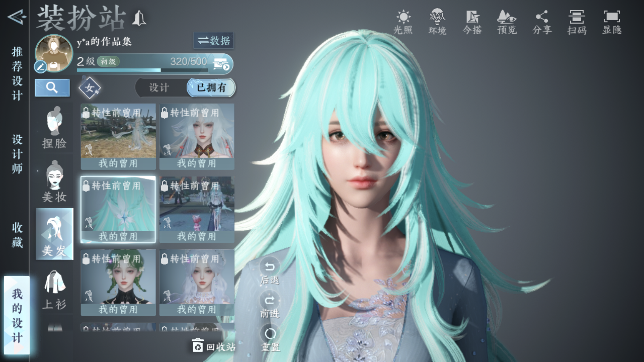The height and width of the screenshot is (362, 644).
Task: Toggle UI visibility with 显隐
Action: 612,23
